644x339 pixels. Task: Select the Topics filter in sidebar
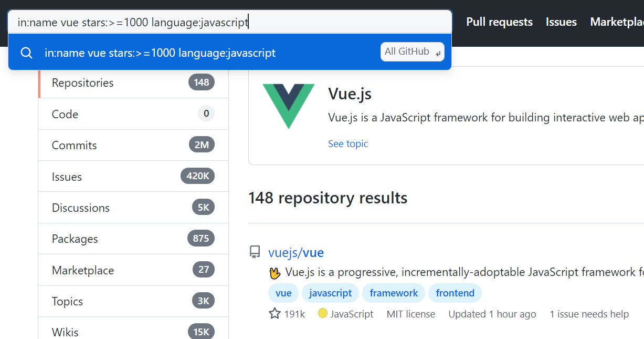[133, 301]
